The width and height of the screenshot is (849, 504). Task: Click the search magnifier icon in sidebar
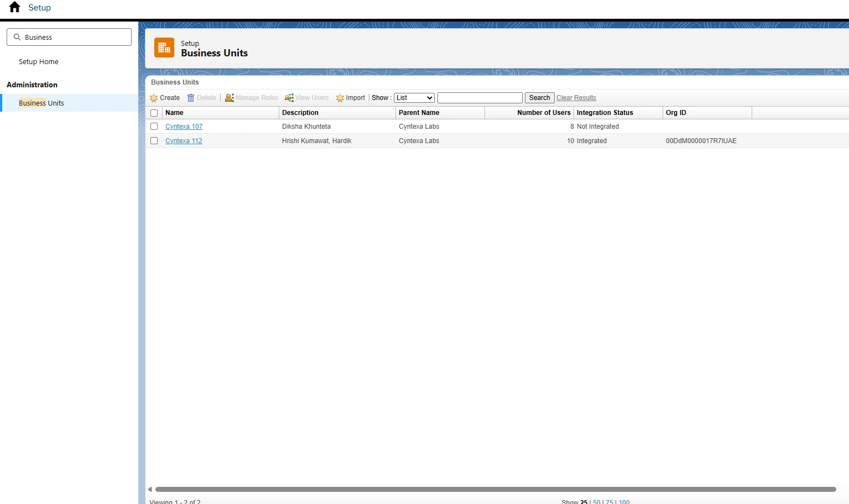point(17,37)
